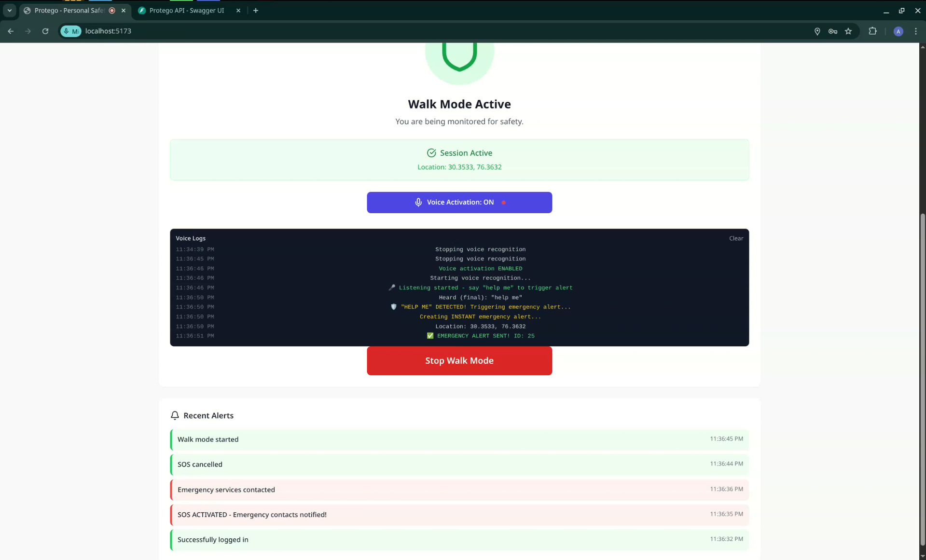Open the password key icon in address bar
Viewport: 926px width, 560px height.
[833, 31]
